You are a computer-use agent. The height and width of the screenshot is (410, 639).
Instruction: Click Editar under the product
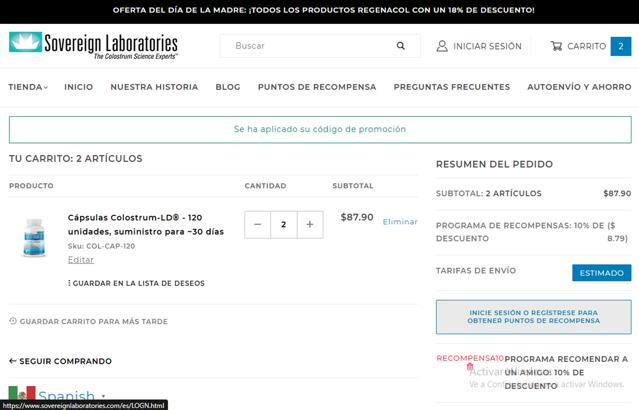click(x=81, y=260)
